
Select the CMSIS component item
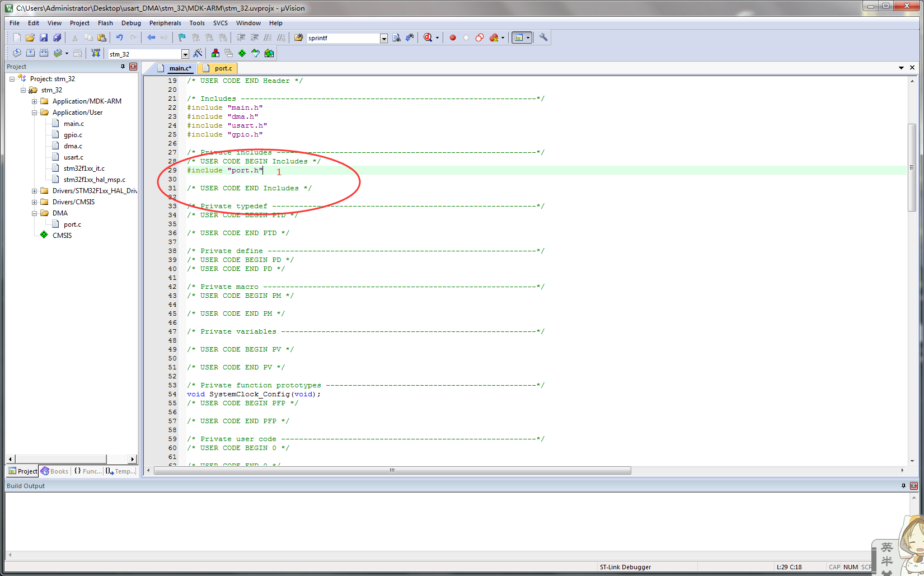[62, 236]
